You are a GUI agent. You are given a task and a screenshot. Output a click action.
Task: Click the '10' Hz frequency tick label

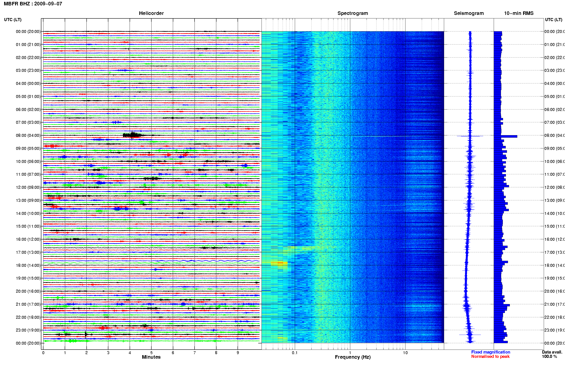pyautogui.click(x=405, y=353)
